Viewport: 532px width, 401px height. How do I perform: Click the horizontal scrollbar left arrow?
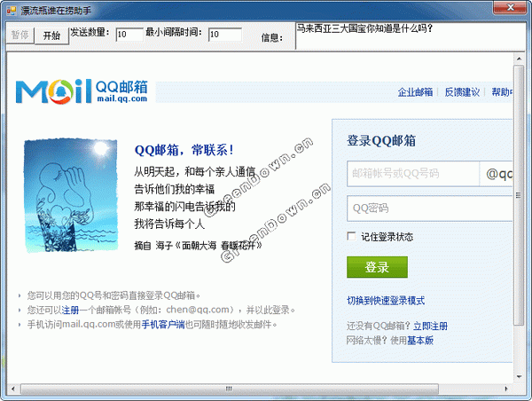[13, 389]
